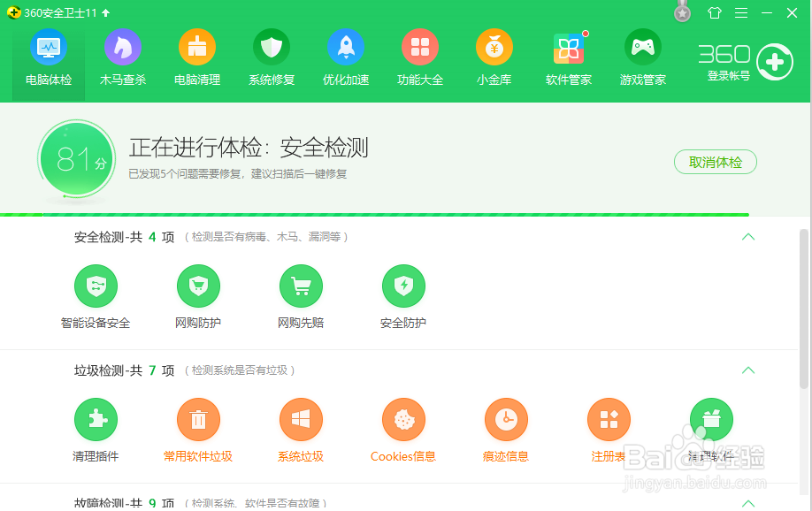The height and width of the screenshot is (511, 812).
Task: Click the 垃圾检测-共 7 项 heading
Action: (125, 370)
